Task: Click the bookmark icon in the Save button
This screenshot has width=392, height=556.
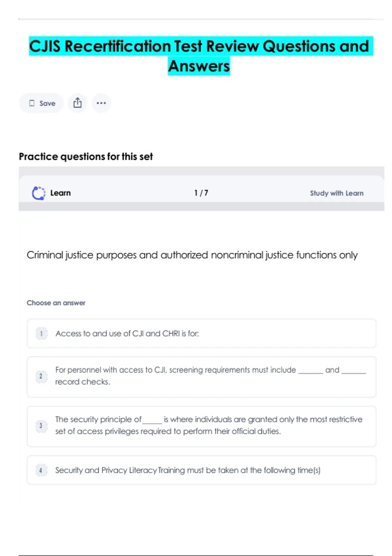Action: click(x=32, y=103)
